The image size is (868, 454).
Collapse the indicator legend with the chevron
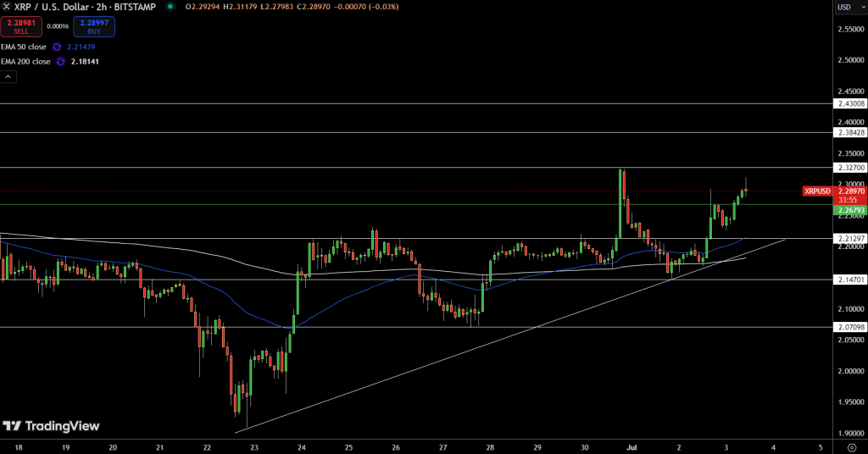[8, 77]
